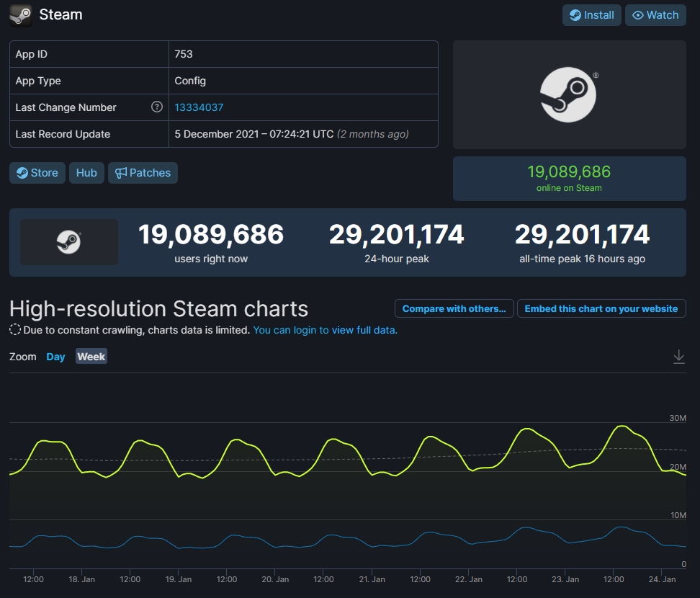This screenshot has width=700, height=598.
Task: Switch chart zoom to Day
Action: (x=55, y=357)
